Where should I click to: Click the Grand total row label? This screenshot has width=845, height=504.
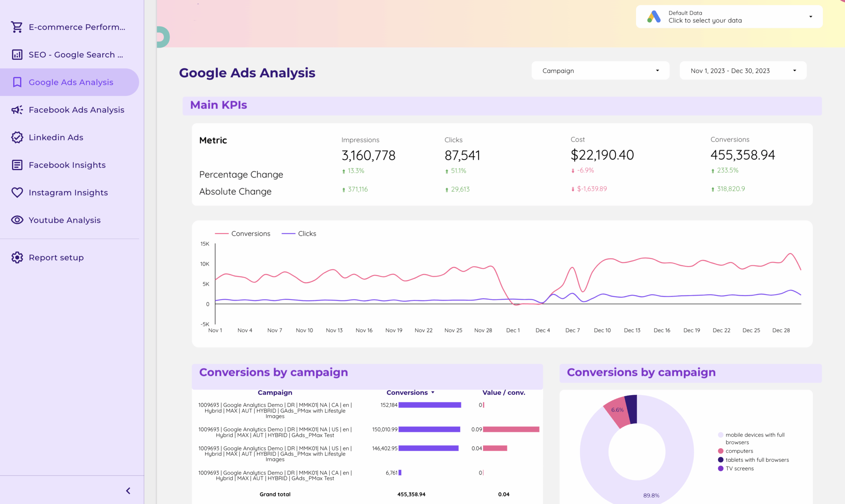(x=275, y=494)
